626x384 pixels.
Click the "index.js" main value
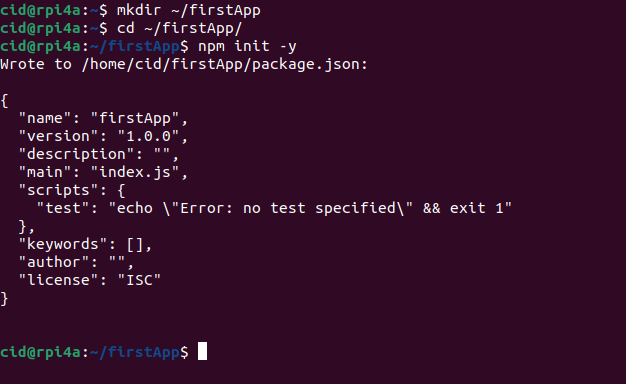pos(135,172)
